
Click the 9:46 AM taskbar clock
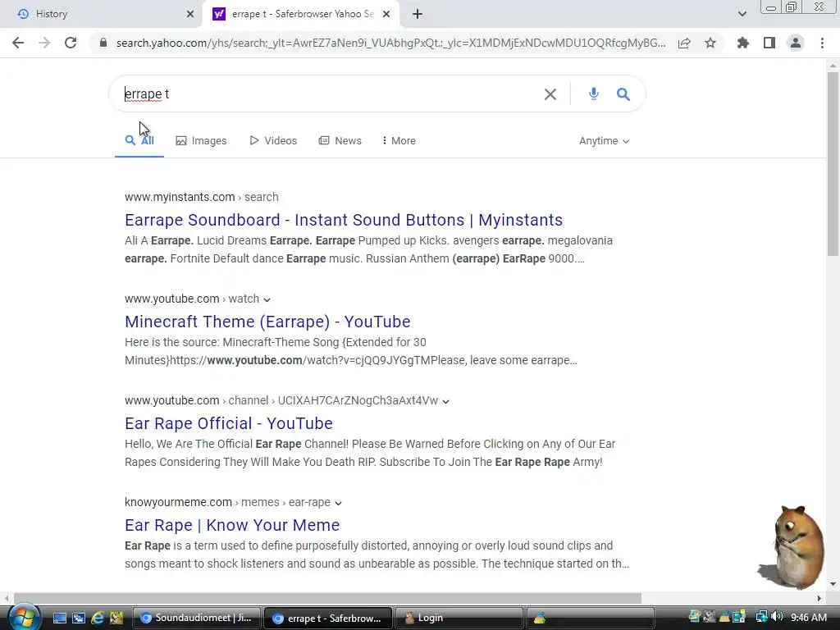click(809, 618)
